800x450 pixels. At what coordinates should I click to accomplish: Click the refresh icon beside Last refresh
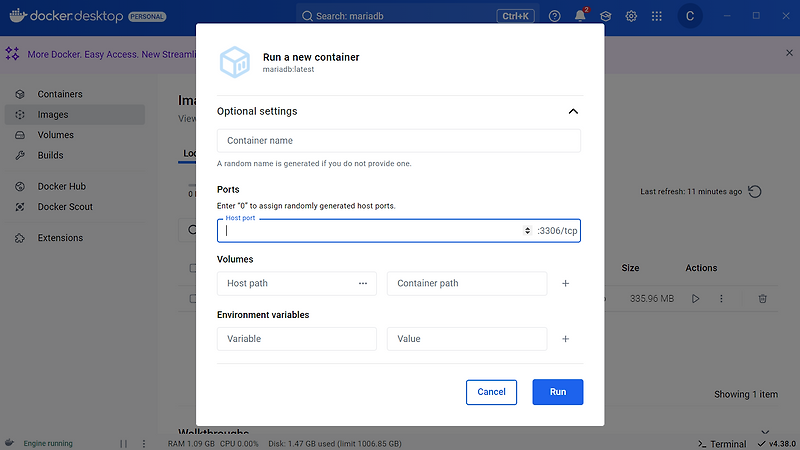click(755, 192)
